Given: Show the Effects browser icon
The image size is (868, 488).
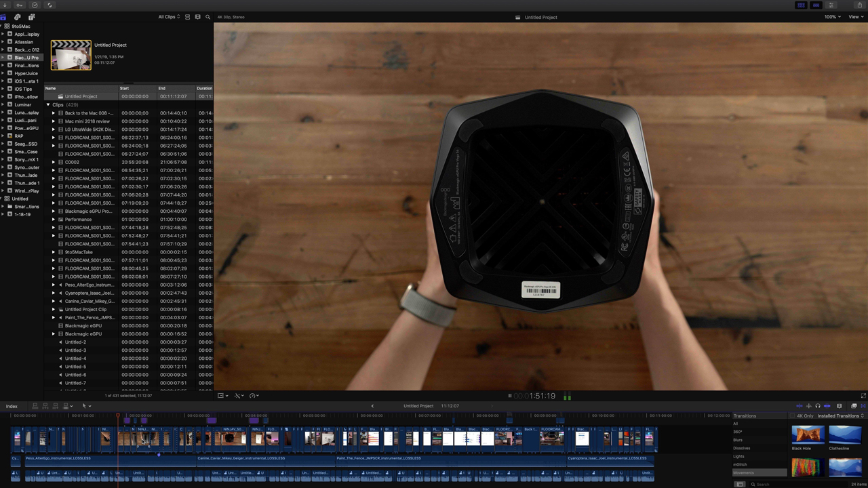Looking at the screenshot, I should (854, 406).
